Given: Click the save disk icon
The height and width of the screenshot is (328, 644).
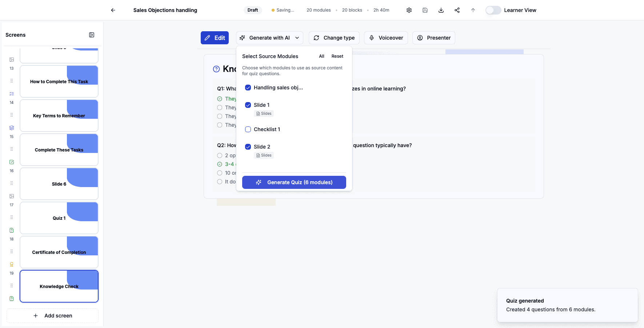Looking at the screenshot, I should pyautogui.click(x=425, y=10).
